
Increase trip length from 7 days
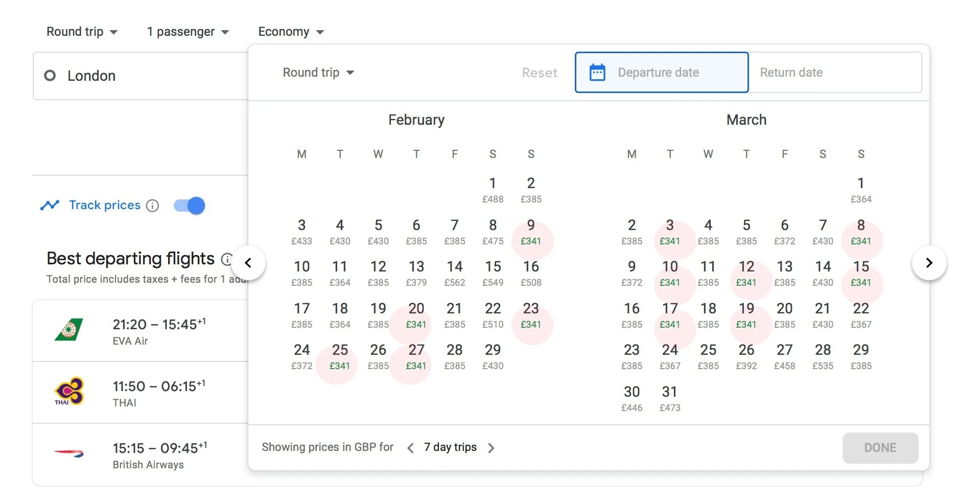tap(491, 448)
